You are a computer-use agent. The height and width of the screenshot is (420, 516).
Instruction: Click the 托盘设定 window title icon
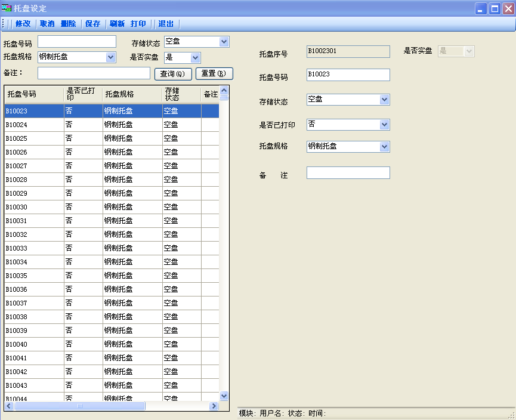tap(6, 8)
